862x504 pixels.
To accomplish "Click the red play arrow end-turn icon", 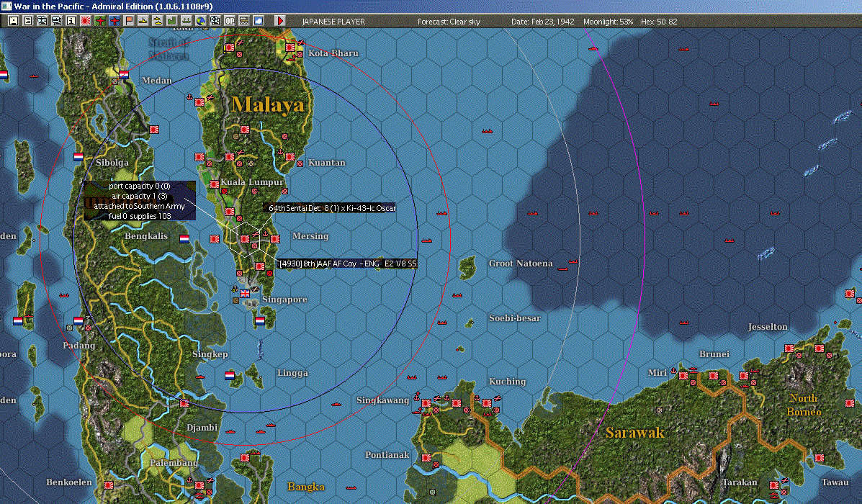I will 280,21.
